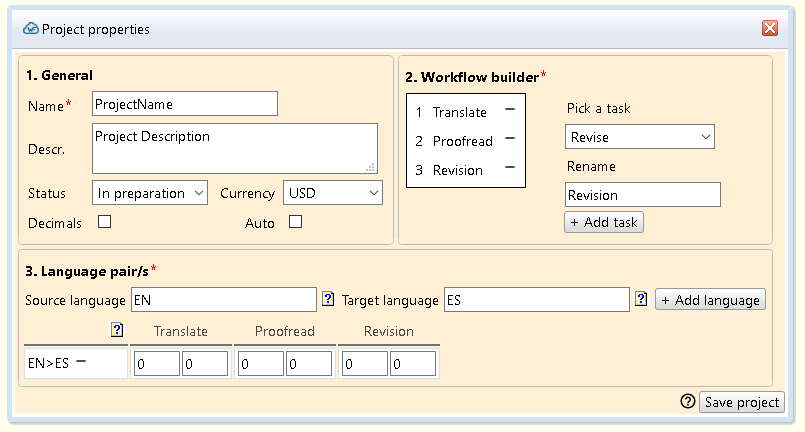Save the project
The height and width of the screenshot is (432, 805).
[x=741, y=402]
